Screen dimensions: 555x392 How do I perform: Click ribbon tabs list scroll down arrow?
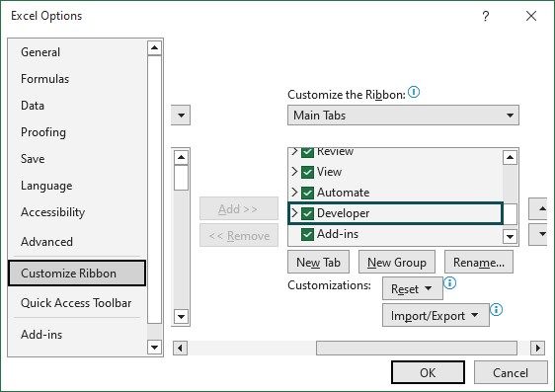[x=510, y=236]
